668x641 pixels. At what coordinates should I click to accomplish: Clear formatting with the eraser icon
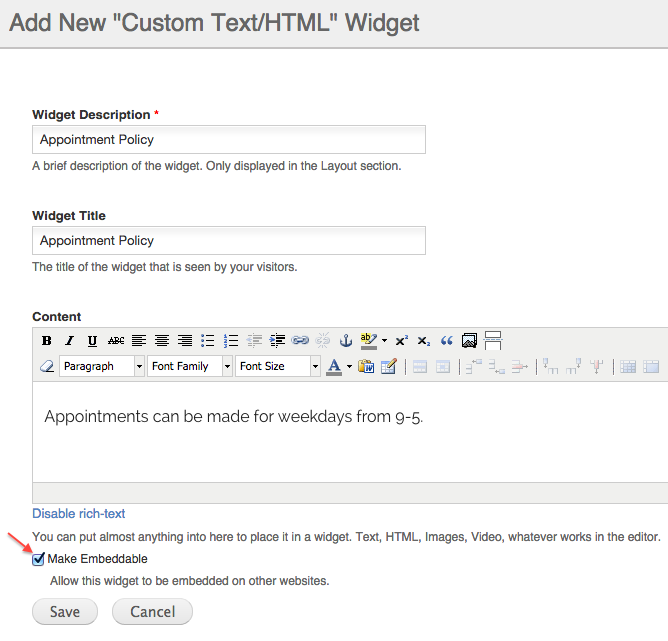pyautogui.click(x=47, y=366)
